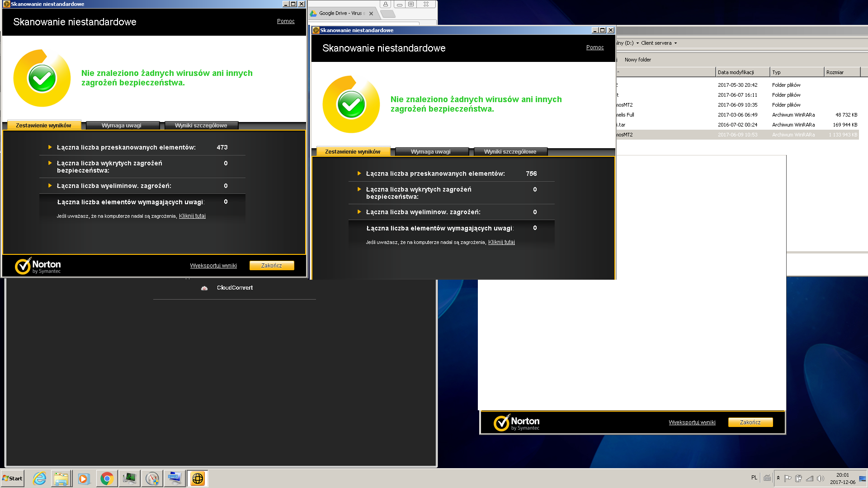This screenshot has width=868, height=488.
Task: Open Chrome user profile icon
Action: click(x=386, y=4)
